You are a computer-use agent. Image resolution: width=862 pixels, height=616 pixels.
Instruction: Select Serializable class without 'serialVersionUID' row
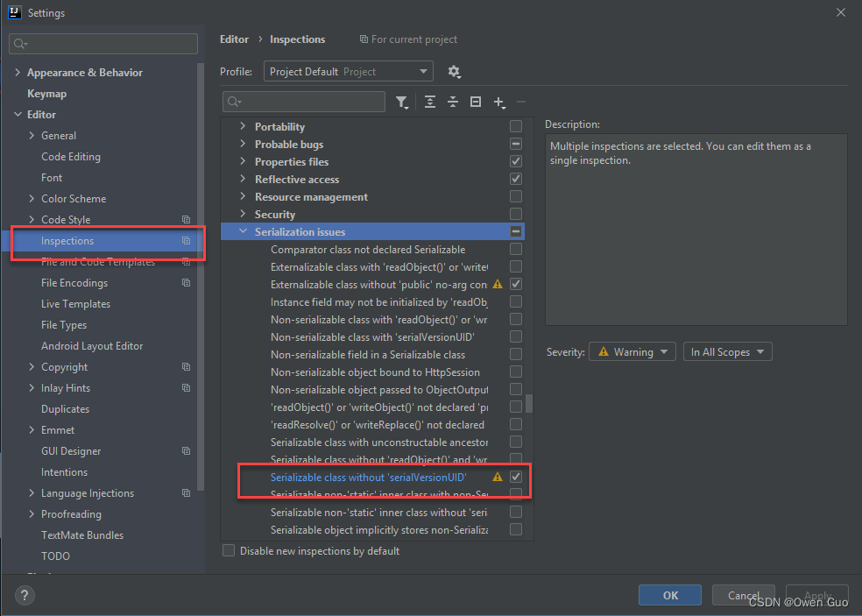pos(368,477)
